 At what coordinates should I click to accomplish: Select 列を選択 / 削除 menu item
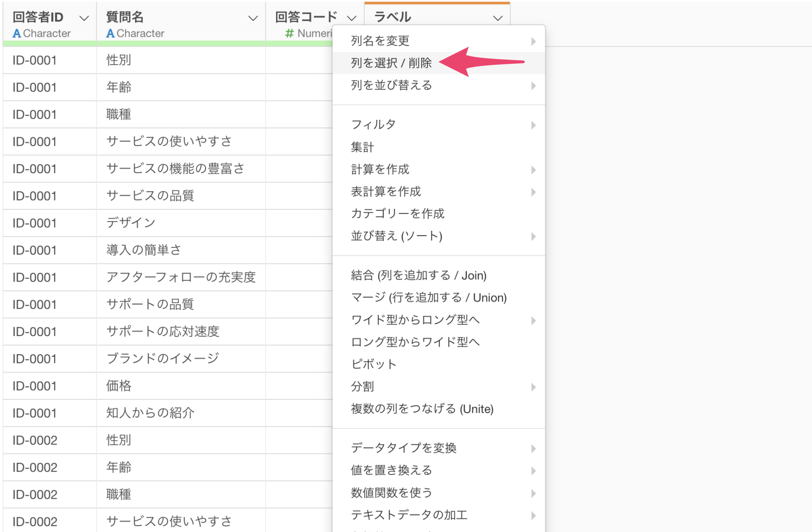click(391, 63)
